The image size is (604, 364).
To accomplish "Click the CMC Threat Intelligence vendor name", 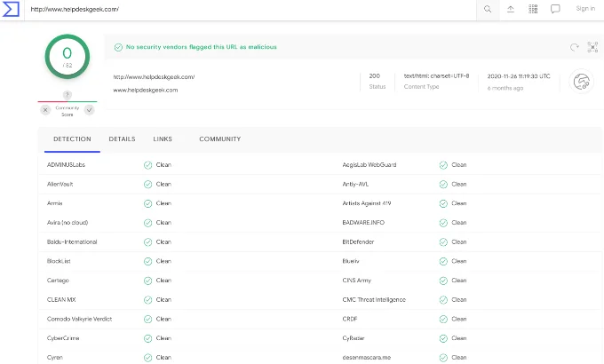I will pyautogui.click(x=374, y=300).
